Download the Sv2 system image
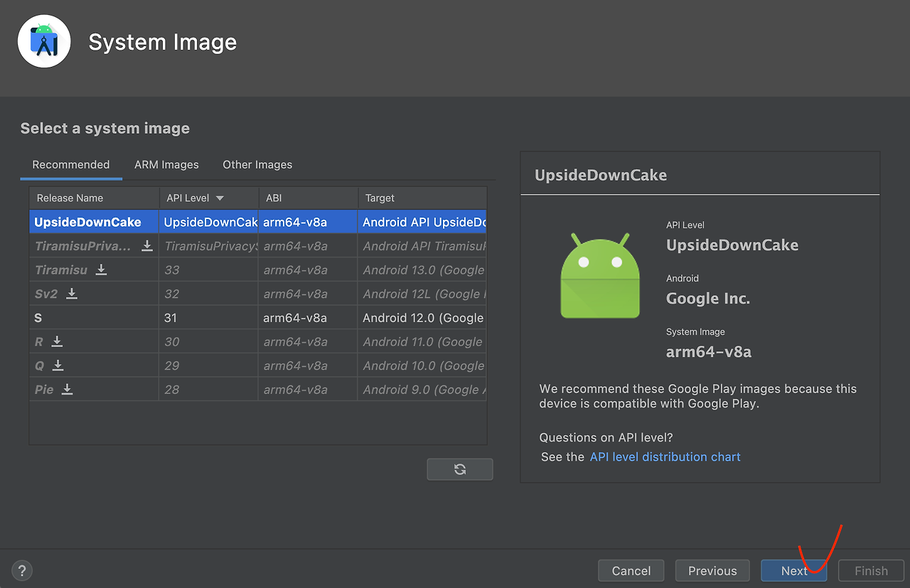The width and height of the screenshot is (910, 588). [x=72, y=294]
